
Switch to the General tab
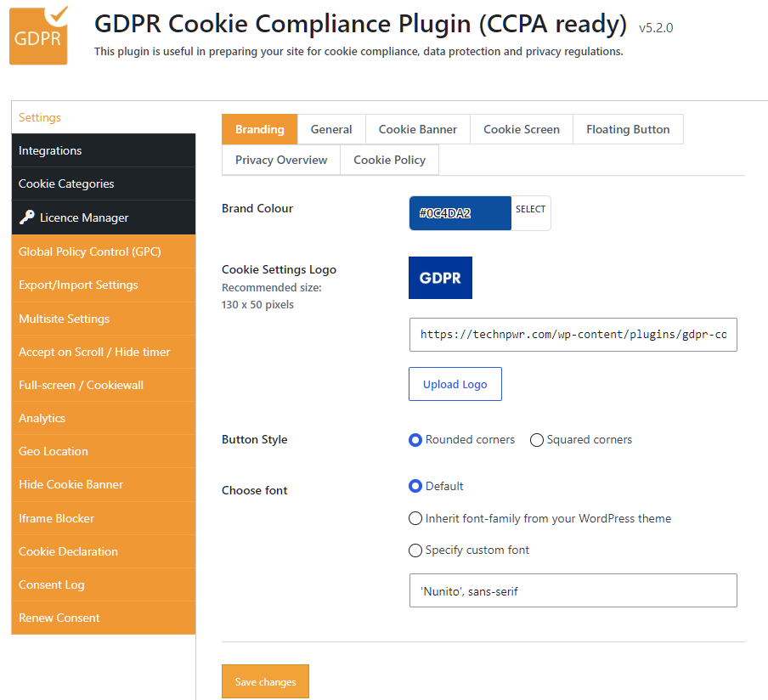tap(331, 129)
